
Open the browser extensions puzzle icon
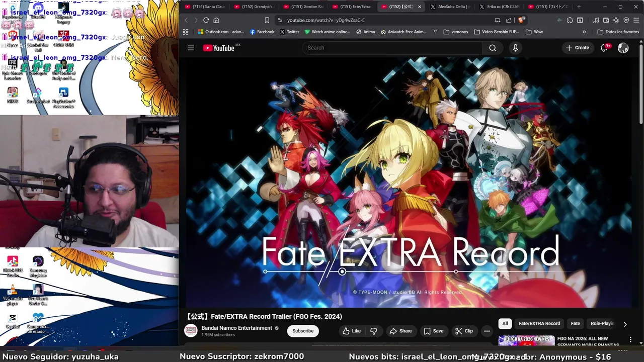(570, 20)
